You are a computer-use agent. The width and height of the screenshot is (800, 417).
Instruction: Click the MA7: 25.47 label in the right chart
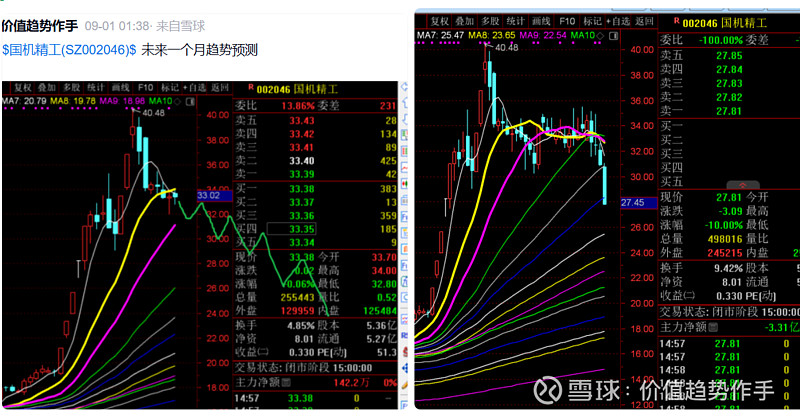(440, 35)
